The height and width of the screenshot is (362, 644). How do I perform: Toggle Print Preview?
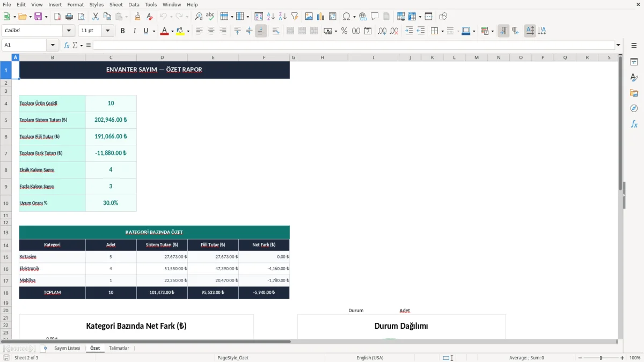click(81, 17)
